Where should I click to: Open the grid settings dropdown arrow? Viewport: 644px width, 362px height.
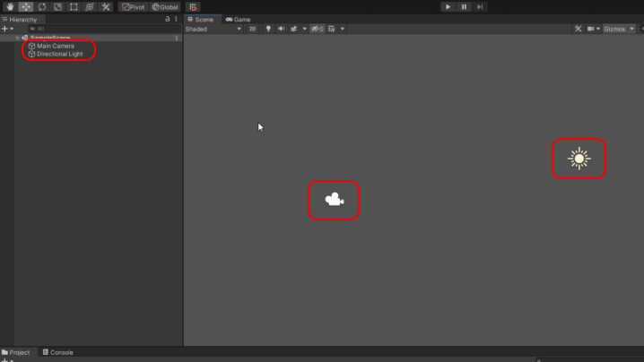click(342, 29)
